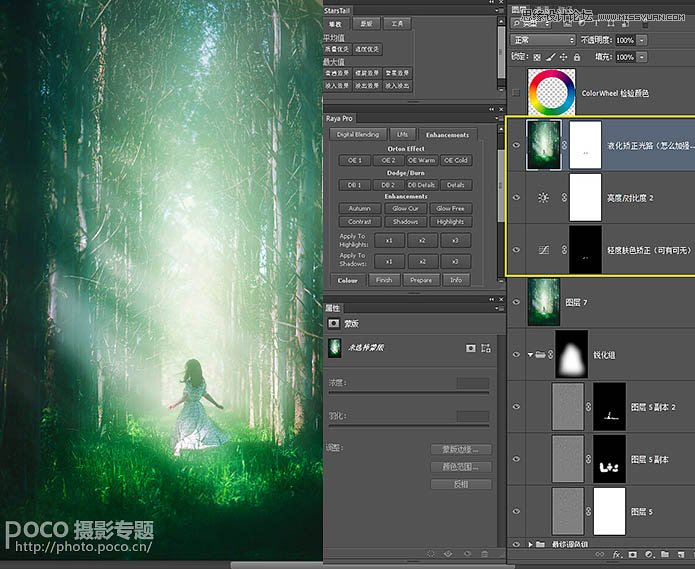Hide layer 图层 5 副本
The width and height of the screenshot is (695, 569).
[x=516, y=459]
